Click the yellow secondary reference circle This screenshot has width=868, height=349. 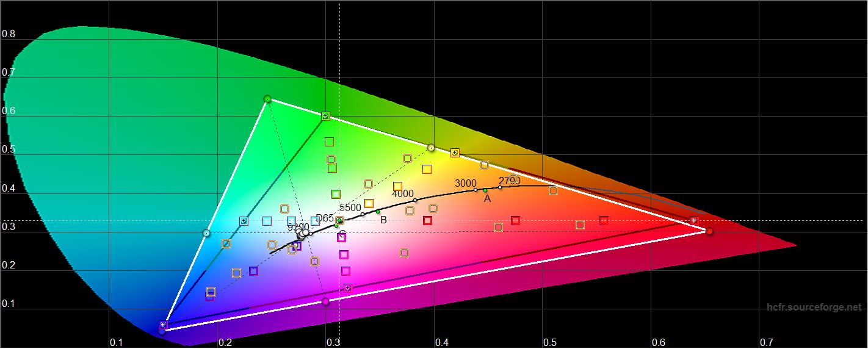point(431,148)
